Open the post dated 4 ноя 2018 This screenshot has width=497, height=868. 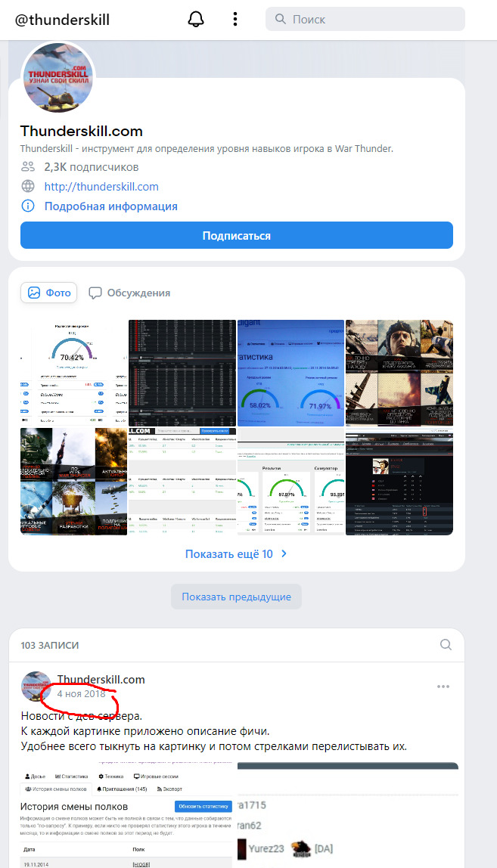coord(81,693)
